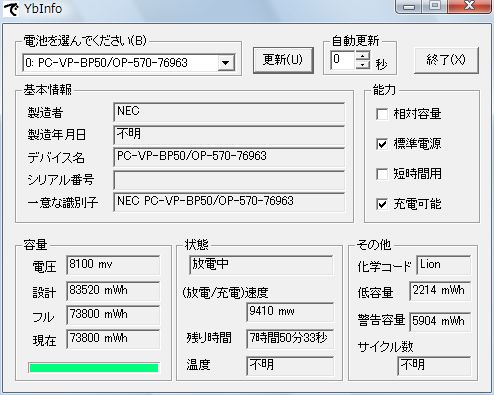Click the 現在 capacity field 73800 mWh
This screenshot has width=494, height=395.
pos(113,339)
